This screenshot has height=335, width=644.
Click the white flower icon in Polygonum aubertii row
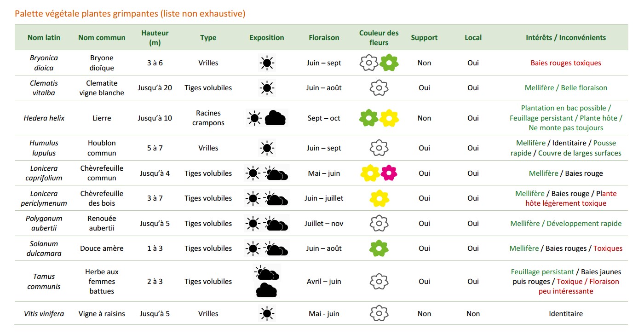(379, 223)
